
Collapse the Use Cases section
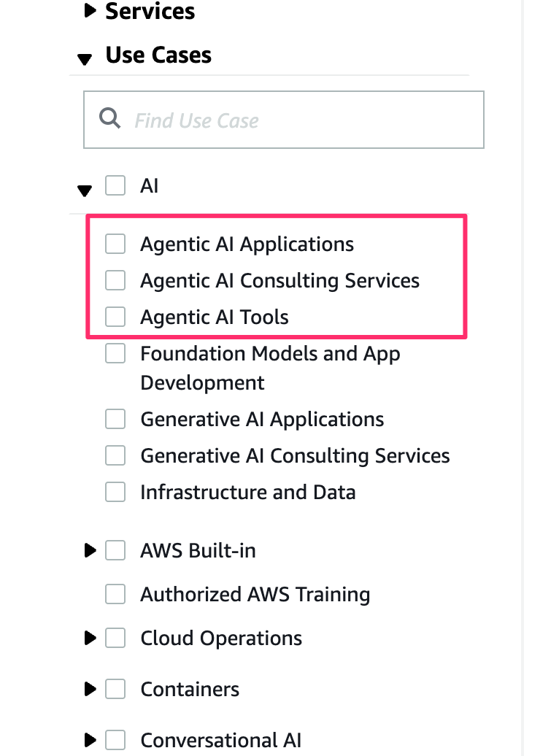pyautogui.click(x=85, y=58)
